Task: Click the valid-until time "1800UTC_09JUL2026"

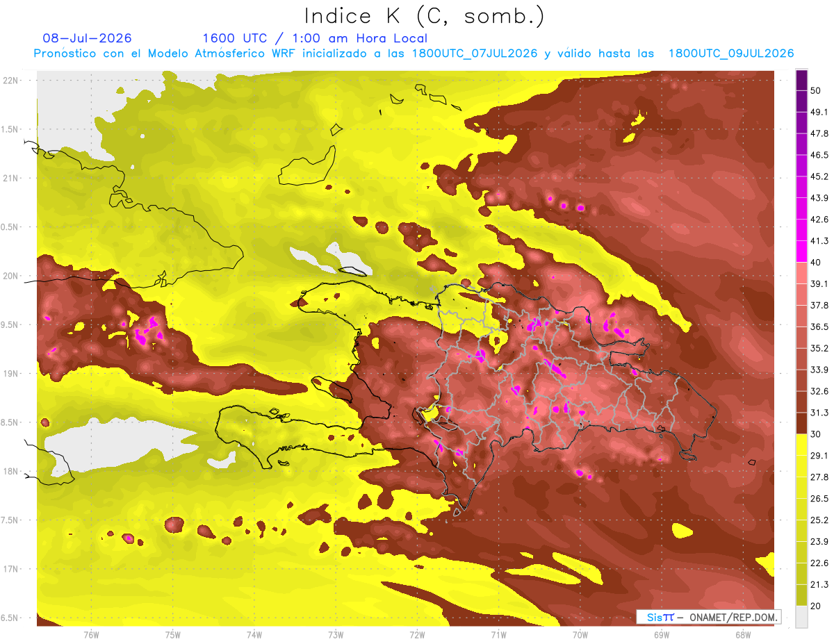Action: [x=730, y=53]
